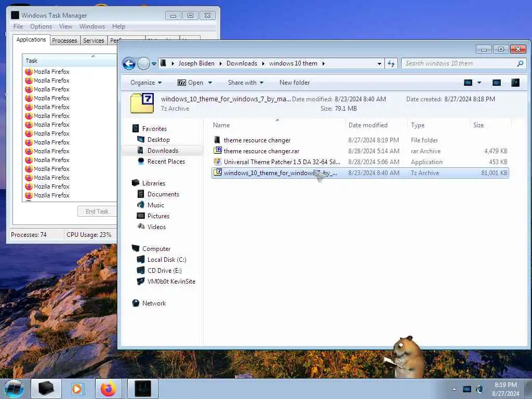Click the New folder button
The image size is (532, 399).
295,83
